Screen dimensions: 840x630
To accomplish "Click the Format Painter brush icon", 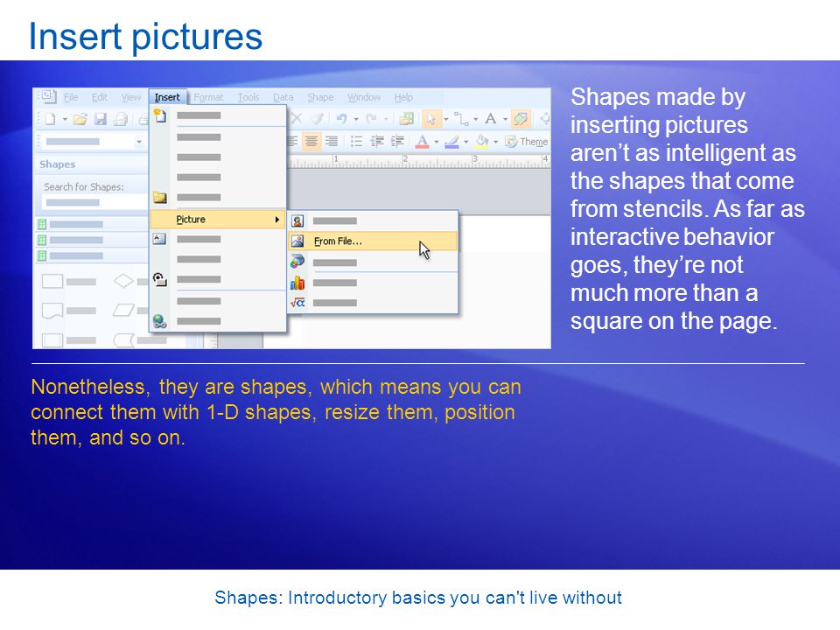I will tap(318, 118).
